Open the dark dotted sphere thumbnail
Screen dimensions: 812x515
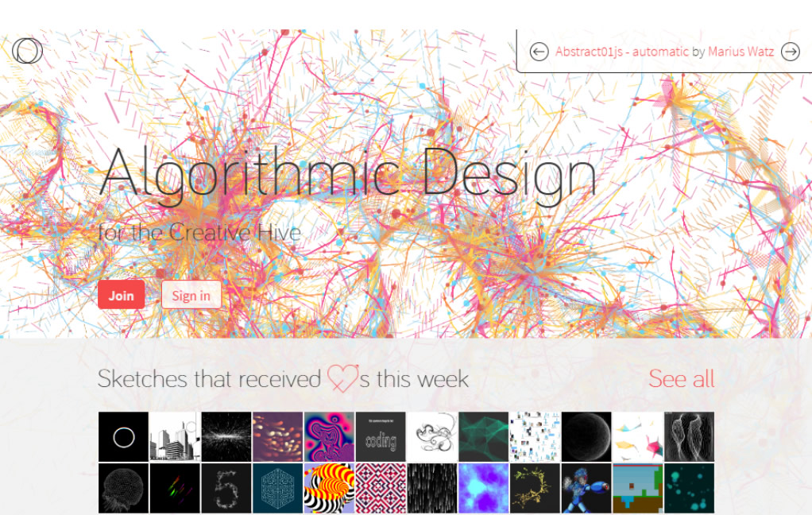click(586, 437)
